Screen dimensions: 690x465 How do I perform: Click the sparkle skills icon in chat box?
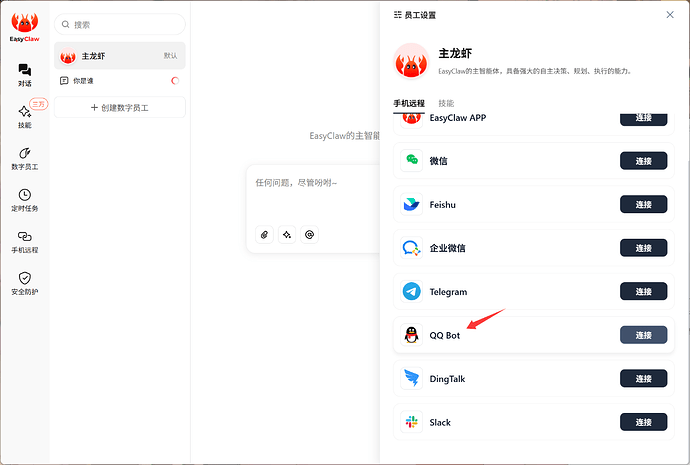(x=287, y=234)
